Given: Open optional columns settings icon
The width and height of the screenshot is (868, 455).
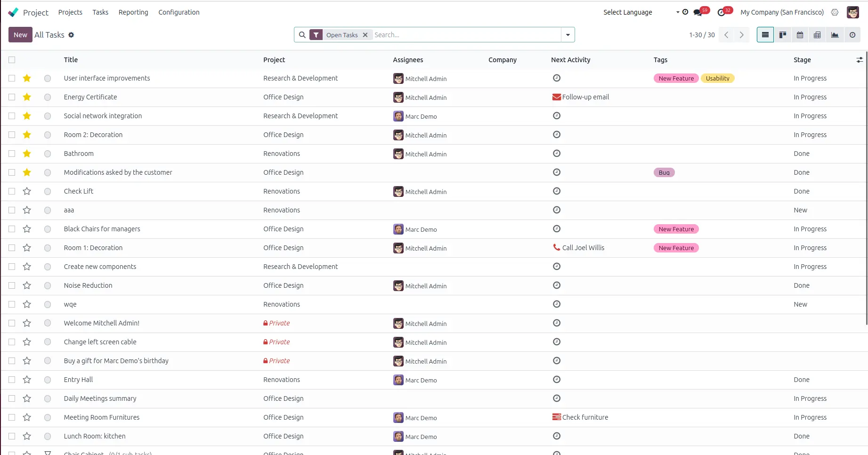Looking at the screenshot, I should (859, 60).
